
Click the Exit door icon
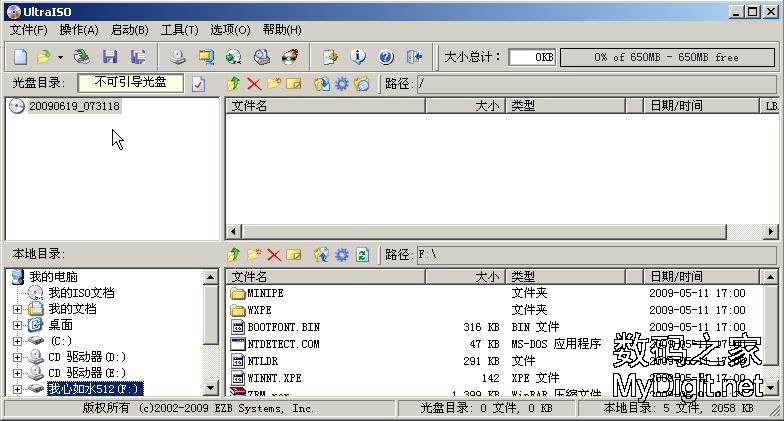pos(414,57)
